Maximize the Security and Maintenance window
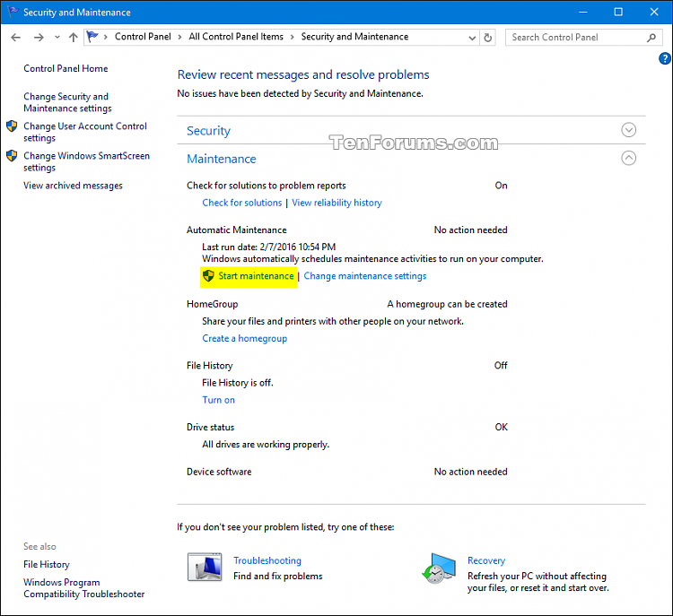This screenshot has height=616, width=673. pos(618,12)
